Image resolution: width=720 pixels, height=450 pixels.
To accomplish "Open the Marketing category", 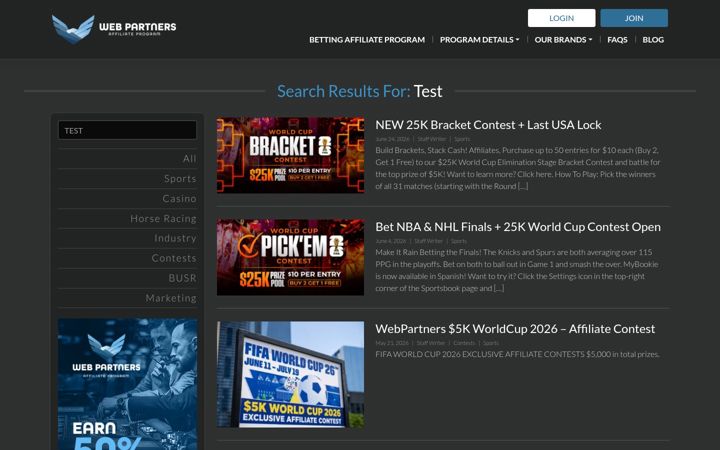I will [171, 298].
